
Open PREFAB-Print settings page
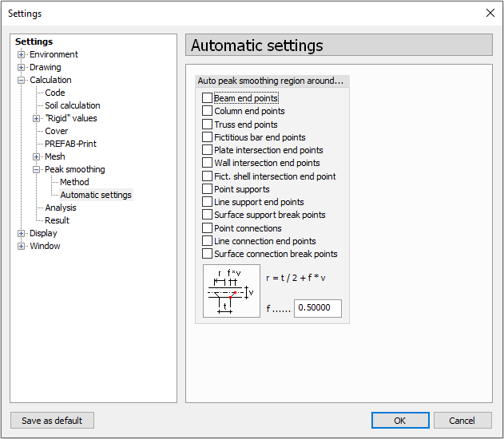tap(72, 144)
